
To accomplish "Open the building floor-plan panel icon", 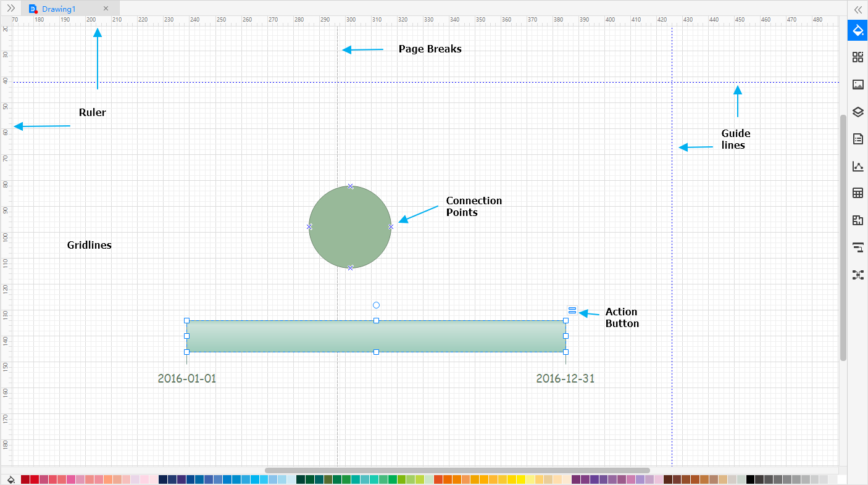I will [858, 220].
